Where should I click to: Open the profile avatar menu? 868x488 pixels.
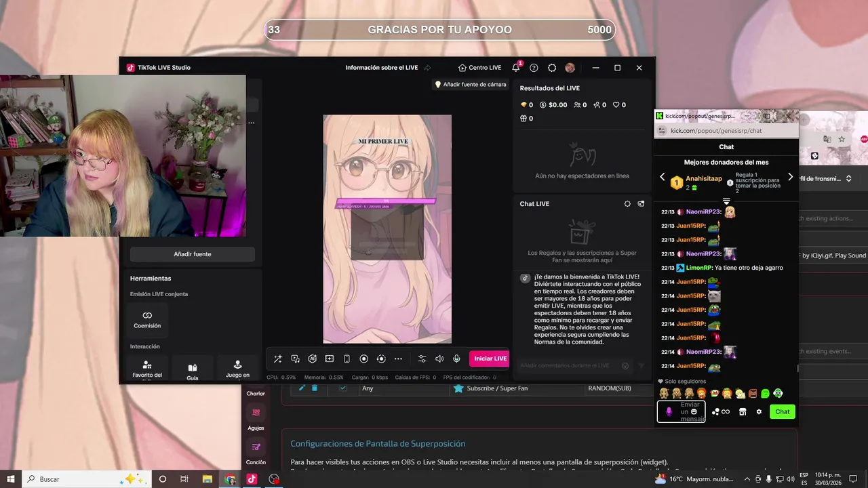pyautogui.click(x=570, y=68)
